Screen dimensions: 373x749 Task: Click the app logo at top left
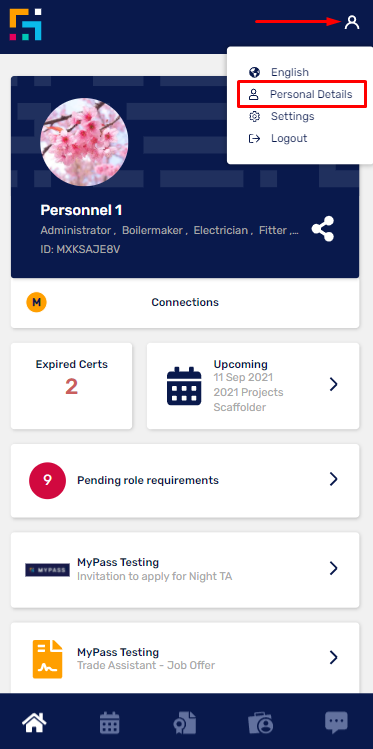pos(25,24)
